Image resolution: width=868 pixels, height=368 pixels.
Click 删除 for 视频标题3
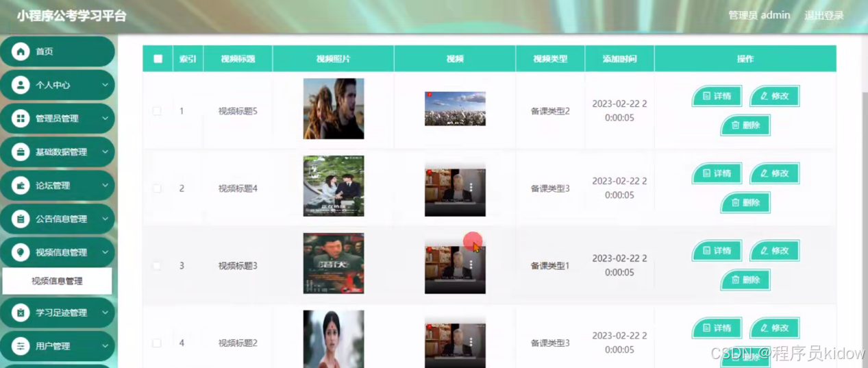pos(745,280)
